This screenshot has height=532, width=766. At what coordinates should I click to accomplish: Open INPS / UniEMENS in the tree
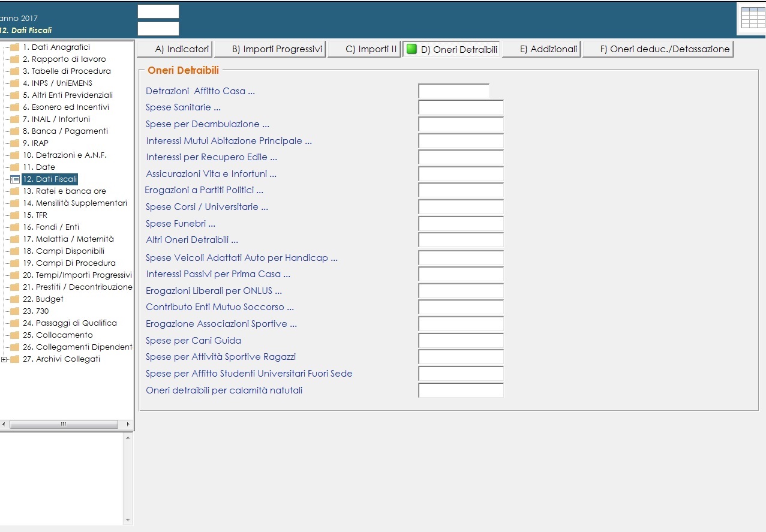pos(57,83)
